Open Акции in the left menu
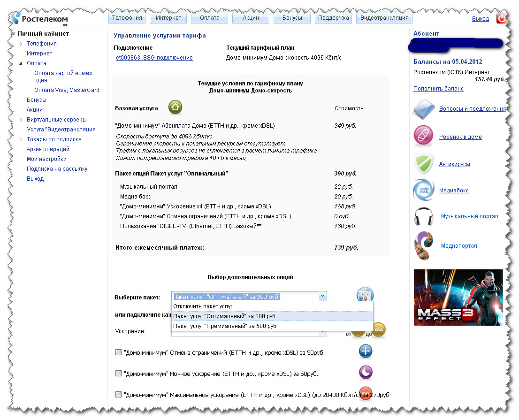Image resolution: width=519 pixels, height=420 pixels. pos(35,110)
